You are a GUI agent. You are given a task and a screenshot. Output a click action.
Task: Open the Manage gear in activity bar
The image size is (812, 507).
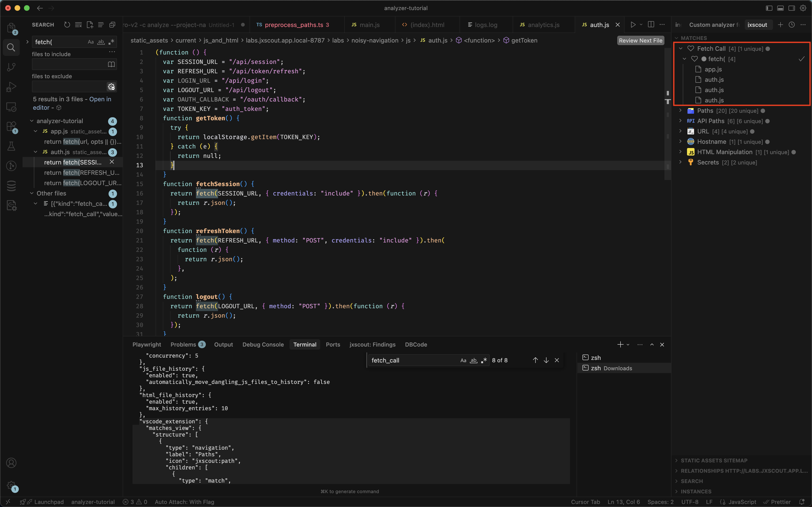click(x=11, y=485)
